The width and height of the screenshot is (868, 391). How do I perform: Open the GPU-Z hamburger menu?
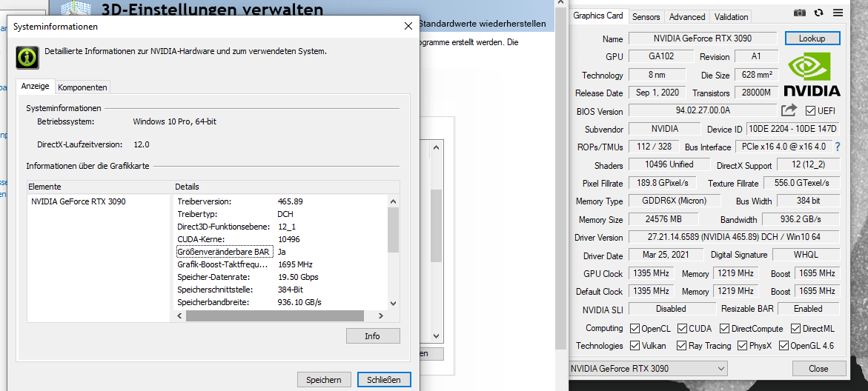point(838,13)
